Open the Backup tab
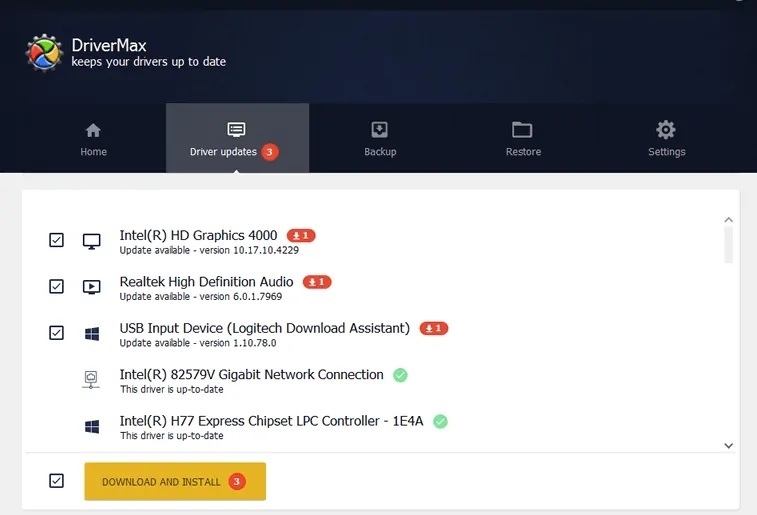The height and width of the screenshot is (515, 757). (x=380, y=139)
